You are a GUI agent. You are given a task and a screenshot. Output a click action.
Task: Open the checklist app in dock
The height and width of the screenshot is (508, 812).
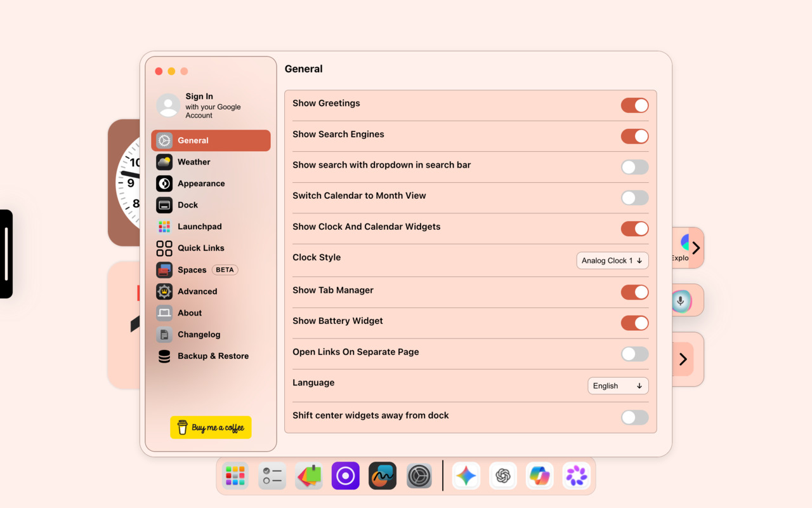[272, 476]
